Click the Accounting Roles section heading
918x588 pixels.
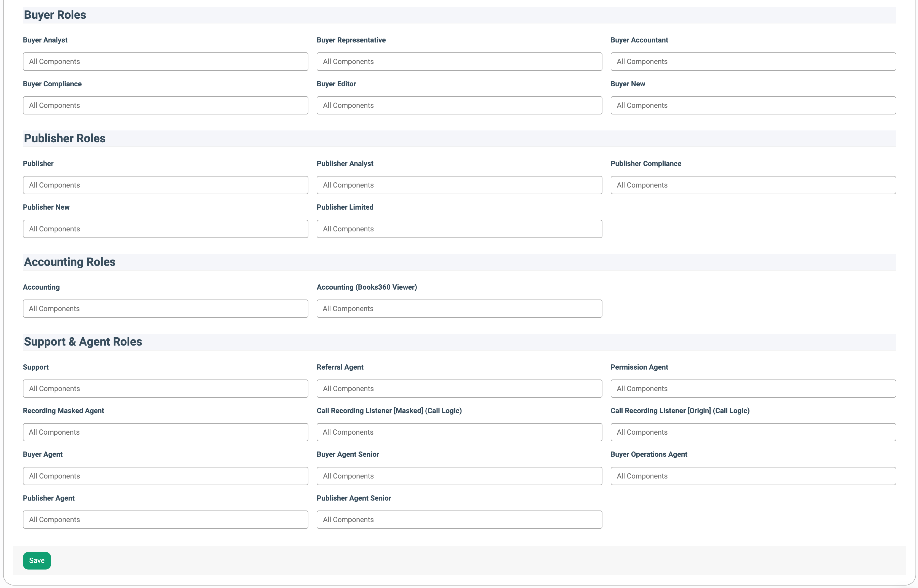point(70,262)
